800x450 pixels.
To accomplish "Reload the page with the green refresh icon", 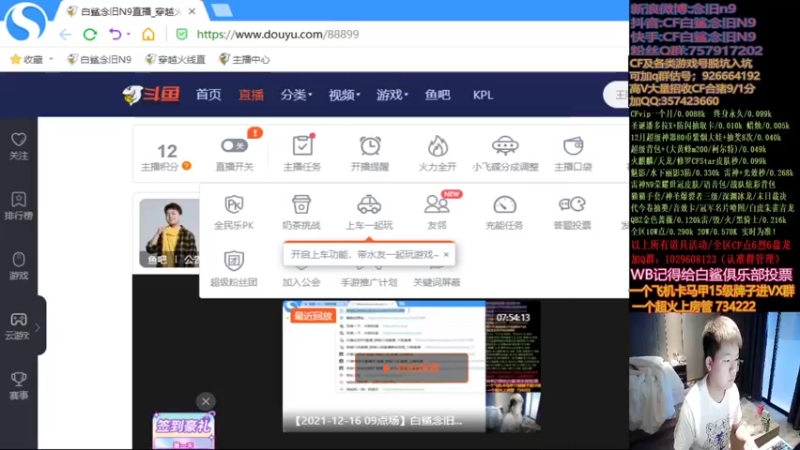I will click(90, 34).
